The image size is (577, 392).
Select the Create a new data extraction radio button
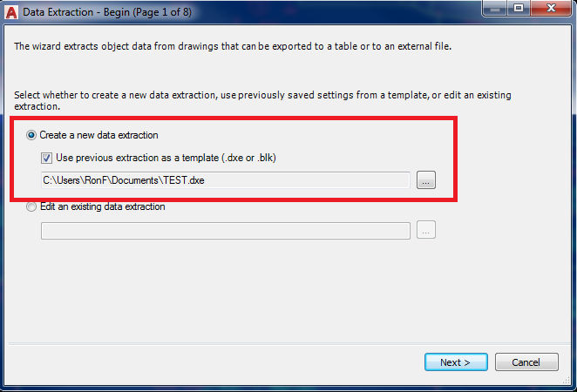[31, 135]
